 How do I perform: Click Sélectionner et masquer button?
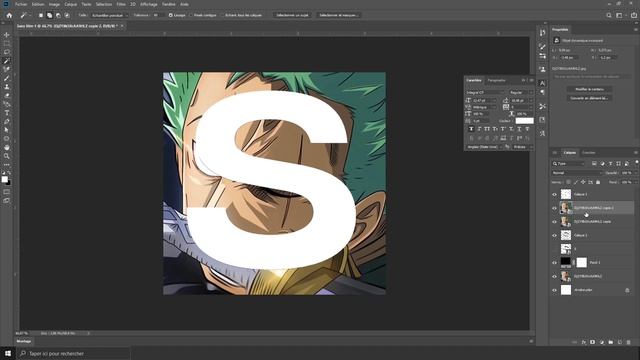[x=338, y=15]
